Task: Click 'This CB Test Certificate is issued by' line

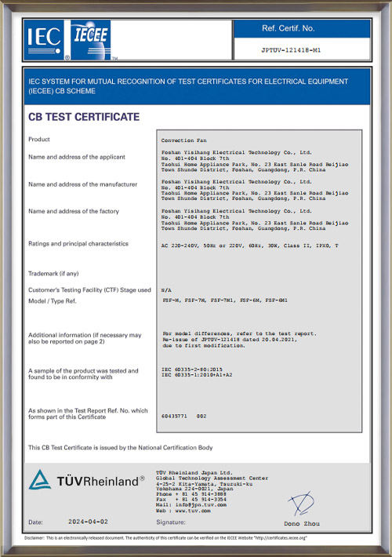Action: click(x=121, y=448)
